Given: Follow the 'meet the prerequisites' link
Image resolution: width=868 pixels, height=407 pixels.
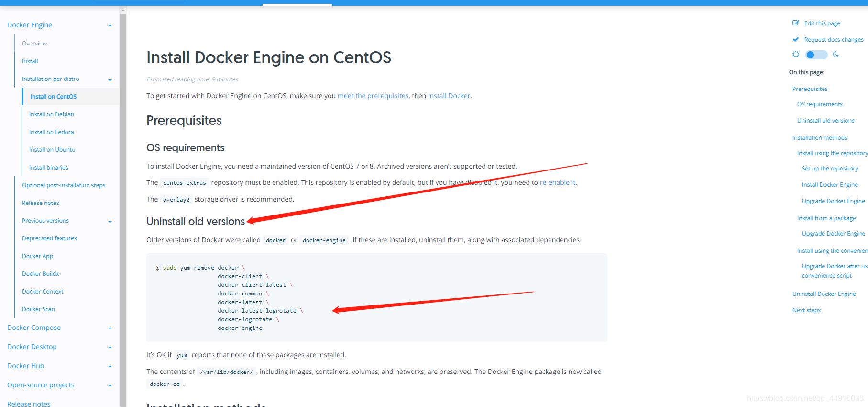Looking at the screenshot, I should [373, 96].
